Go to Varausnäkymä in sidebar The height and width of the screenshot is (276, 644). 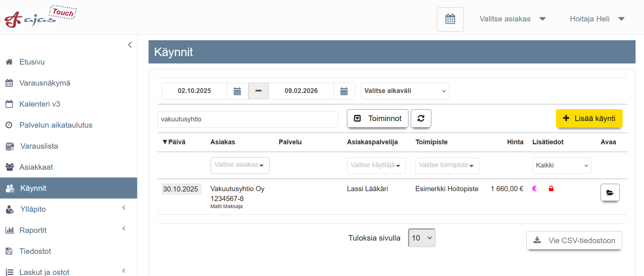point(45,83)
